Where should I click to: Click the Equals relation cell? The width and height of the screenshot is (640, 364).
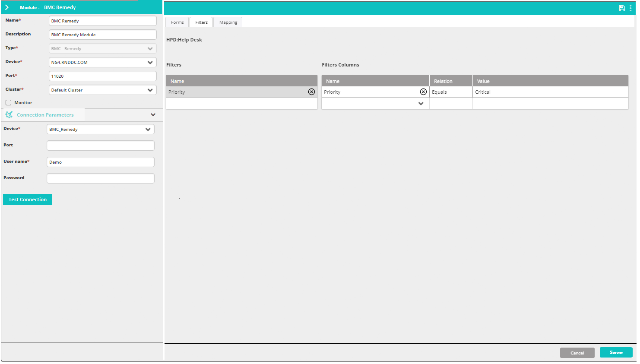tap(451, 92)
